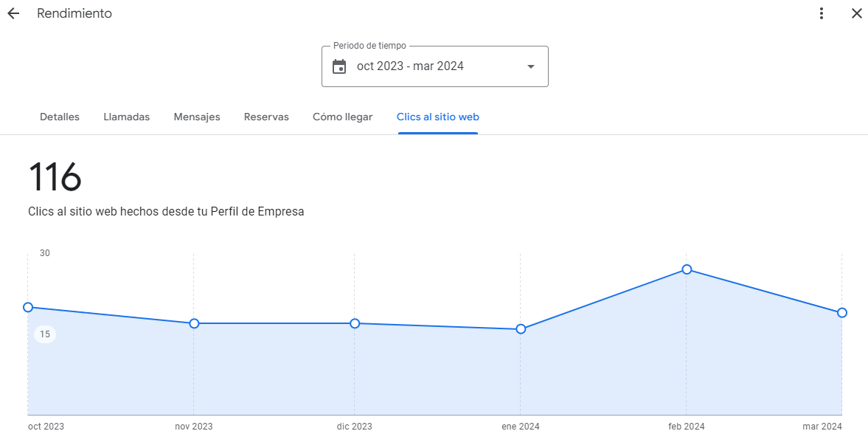Go back using the left arrow icon
This screenshot has height=448, width=868.
pos(13,14)
